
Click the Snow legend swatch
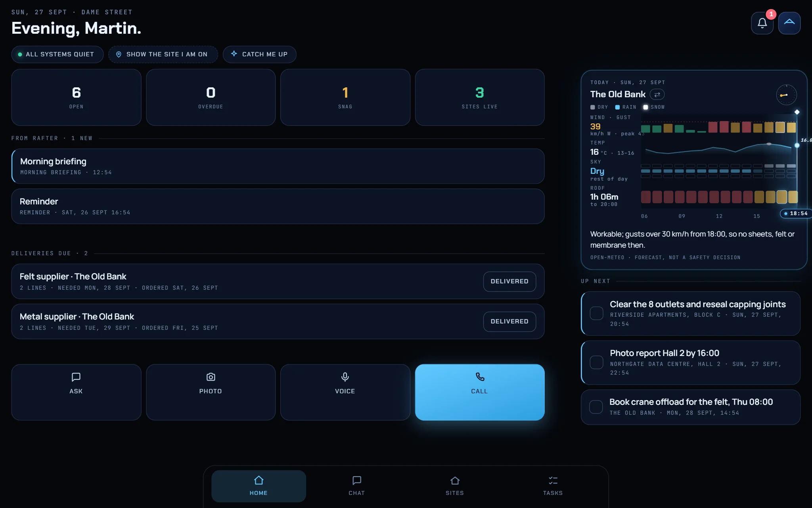coord(645,107)
